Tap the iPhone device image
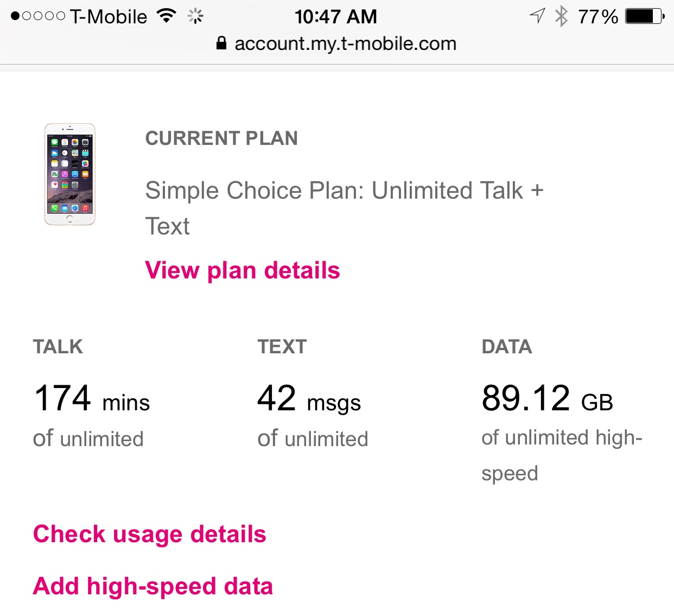The width and height of the screenshot is (674, 616). pyautogui.click(x=69, y=174)
